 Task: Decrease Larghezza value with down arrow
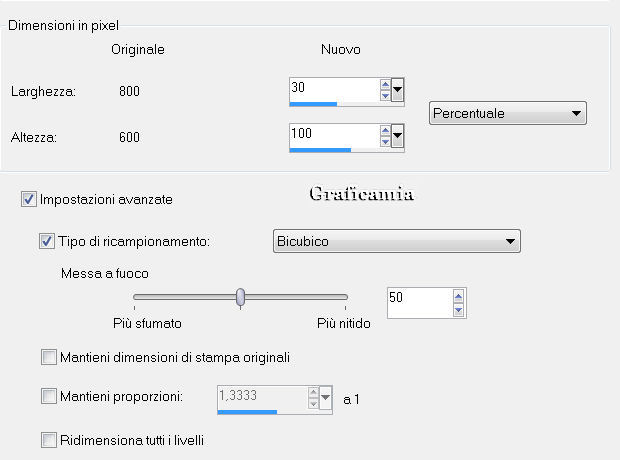pyautogui.click(x=385, y=96)
